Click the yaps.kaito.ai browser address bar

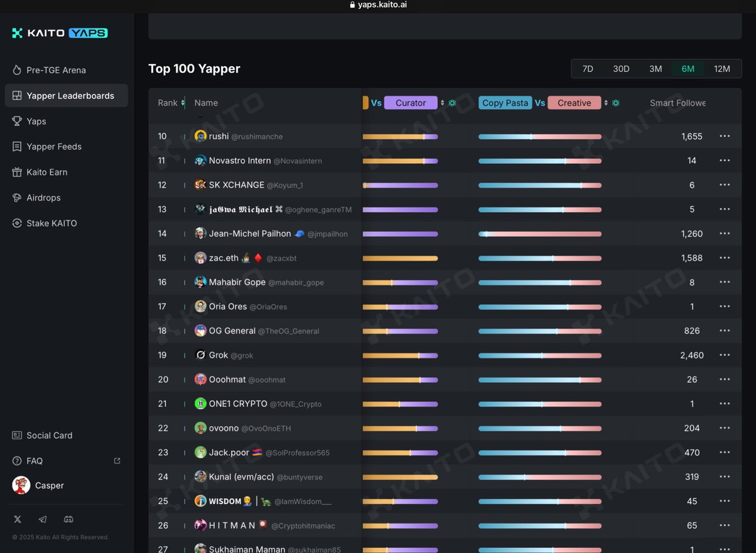tap(378, 5)
